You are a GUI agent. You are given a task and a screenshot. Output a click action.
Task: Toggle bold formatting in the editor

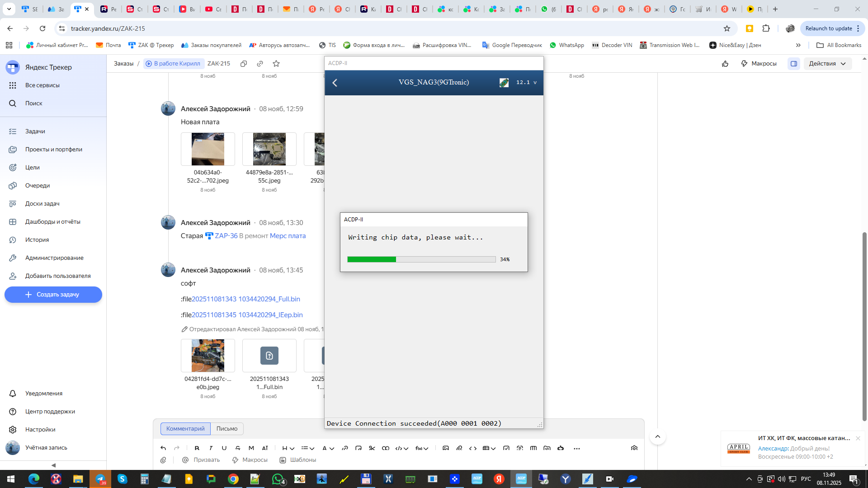click(197, 448)
